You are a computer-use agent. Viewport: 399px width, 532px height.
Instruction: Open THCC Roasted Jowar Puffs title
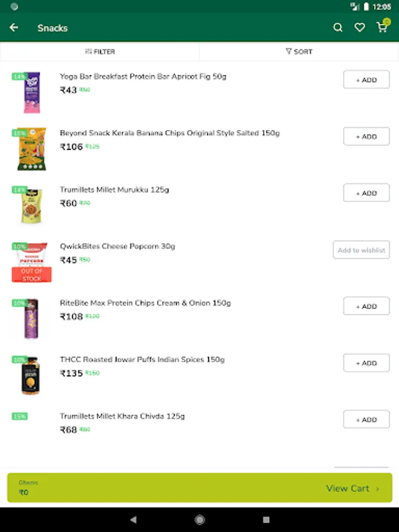tap(142, 359)
